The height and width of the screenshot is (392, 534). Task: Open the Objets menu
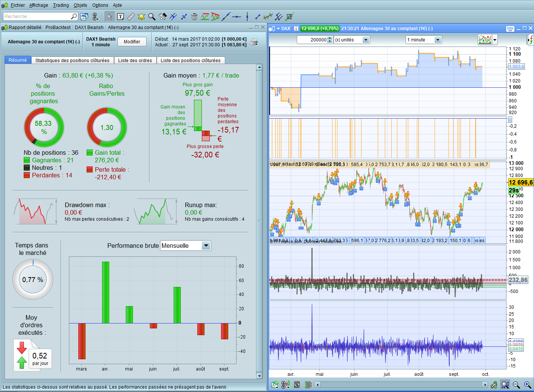pos(81,5)
